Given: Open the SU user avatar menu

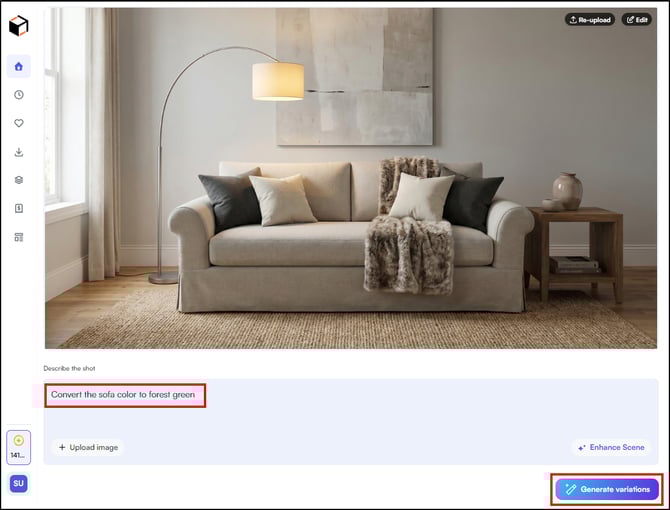Looking at the screenshot, I should 18,484.
